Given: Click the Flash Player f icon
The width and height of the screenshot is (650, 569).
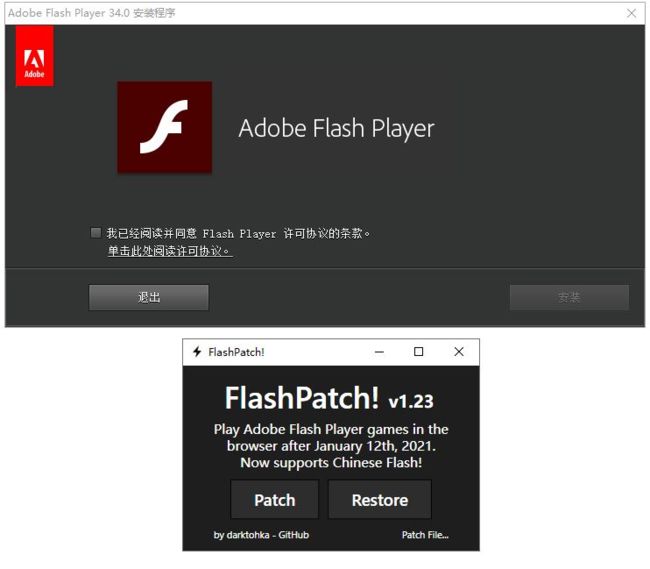Looking at the screenshot, I should pyautogui.click(x=165, y=127).
